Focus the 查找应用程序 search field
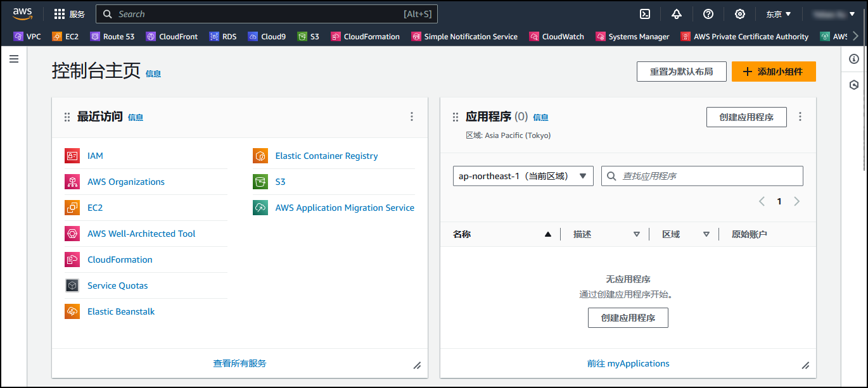The image size is (868, 388). pyautogui.click(x=702, y=176)
